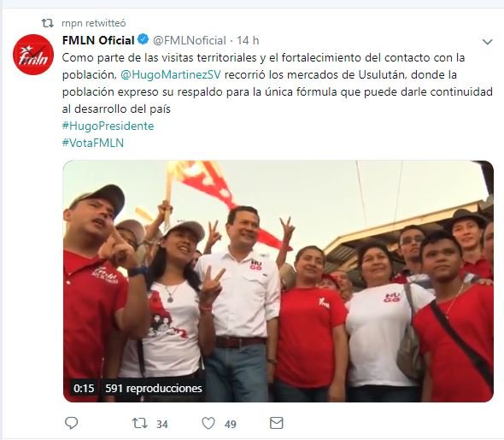Open the #VotaFMLN hashtag

pyautogui.click(x=93, y=143)
